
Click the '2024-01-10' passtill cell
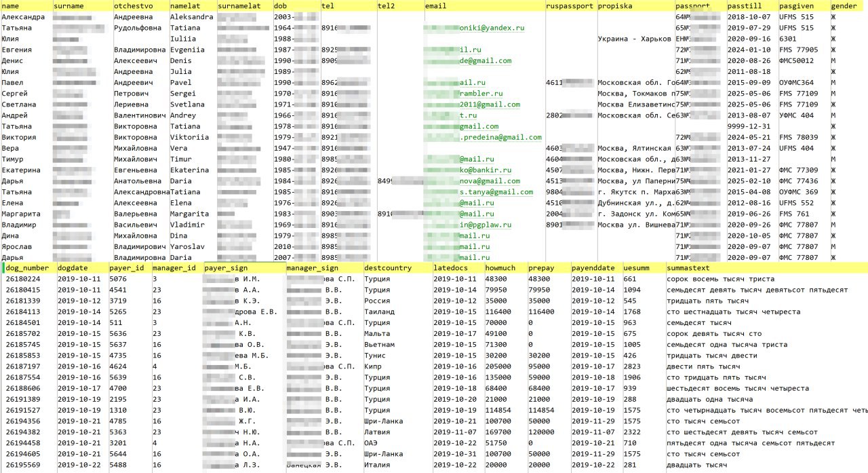click(x=749, y=50)
